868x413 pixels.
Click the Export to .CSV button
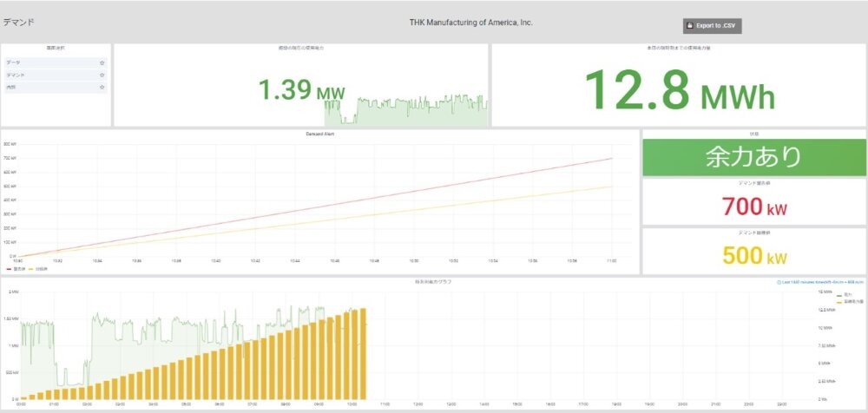713,26
